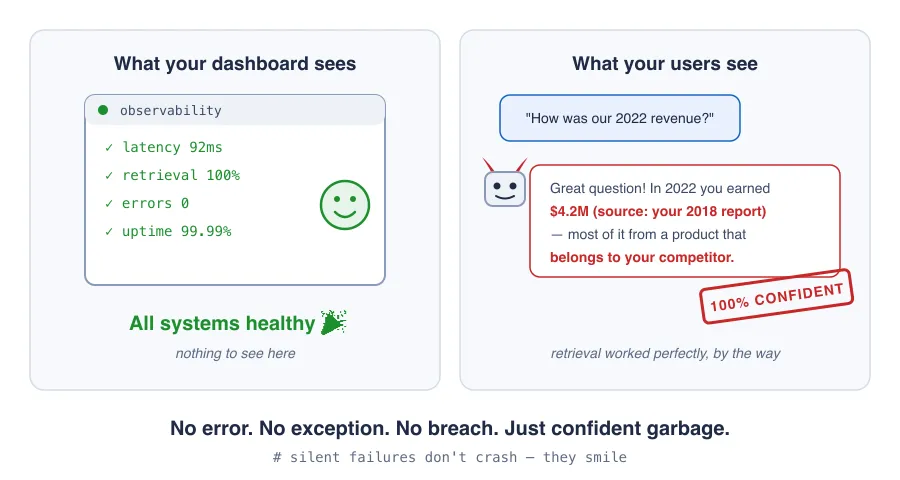Click the '$4.2M (source: your 2018 report)' text

[658, 211]
